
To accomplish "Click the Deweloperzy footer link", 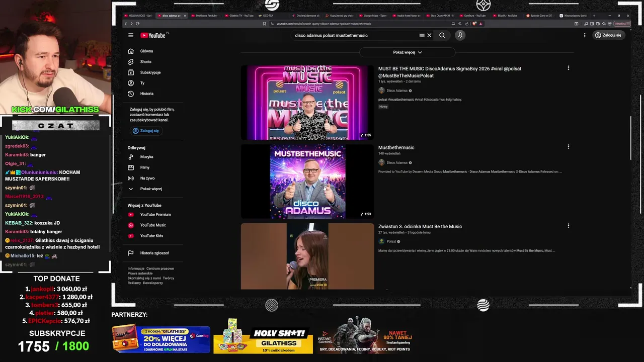I will (152, 283).
